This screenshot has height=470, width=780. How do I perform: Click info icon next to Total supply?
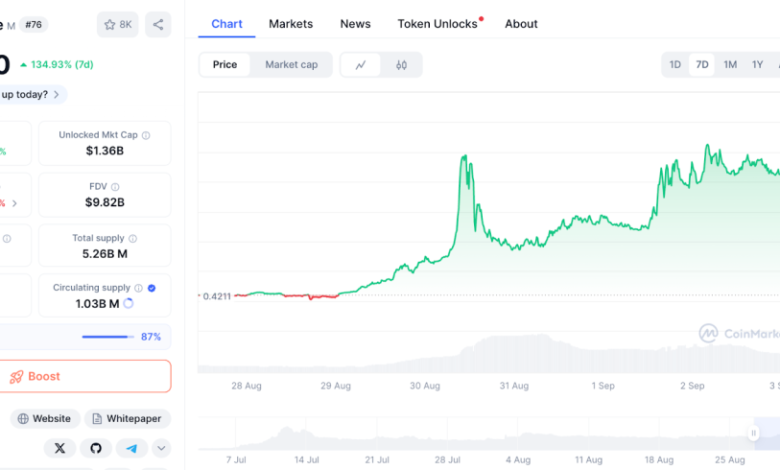pos(133,238)
